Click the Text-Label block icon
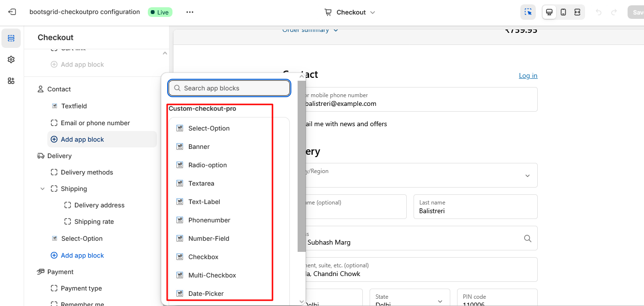 point(180,202)
